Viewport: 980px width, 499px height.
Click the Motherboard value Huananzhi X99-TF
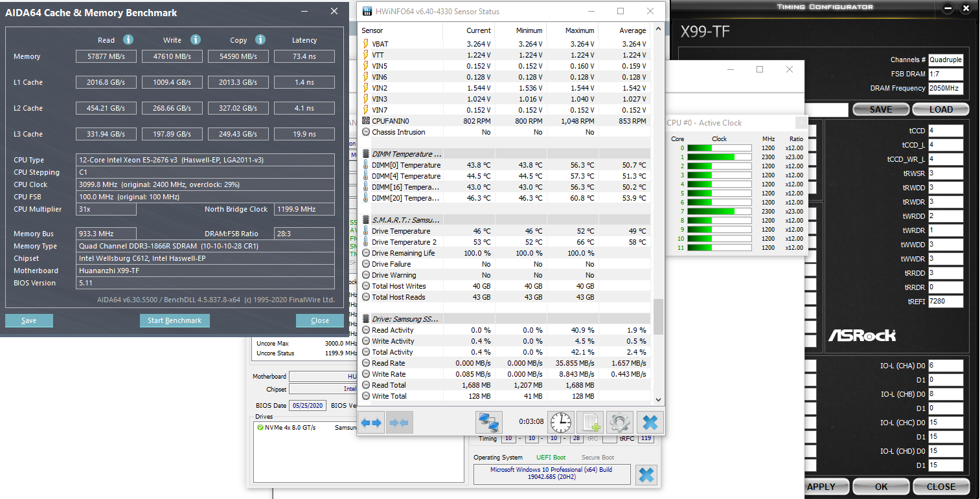[x=205, y=271]
